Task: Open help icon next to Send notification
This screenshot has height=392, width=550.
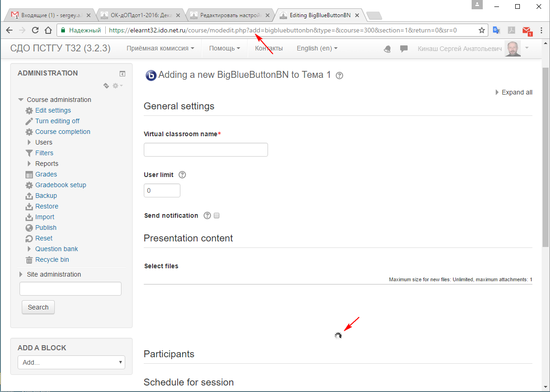Action: 207,215
